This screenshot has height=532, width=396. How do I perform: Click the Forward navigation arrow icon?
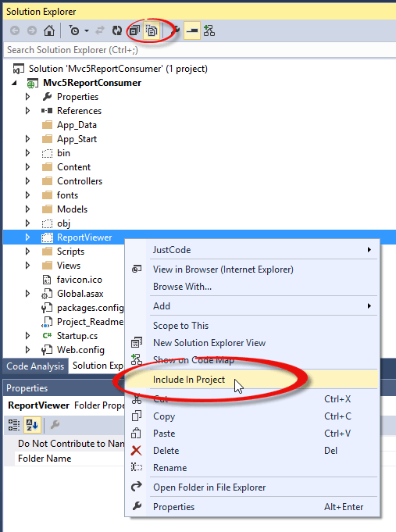pyautogui.click(x=32, y=31)
